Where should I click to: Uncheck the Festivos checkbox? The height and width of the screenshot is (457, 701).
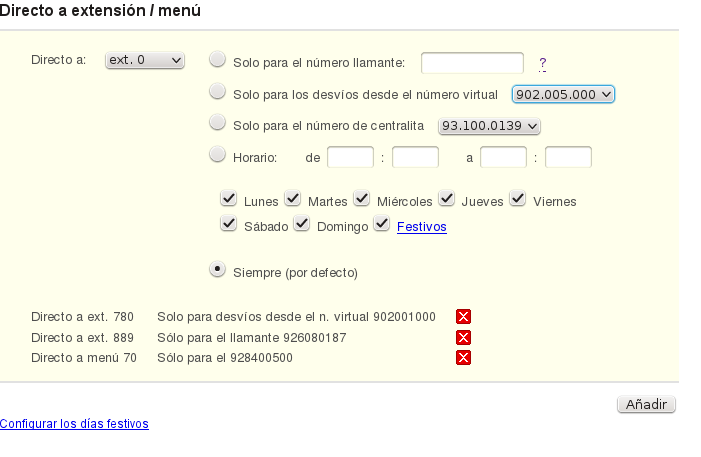382,224
